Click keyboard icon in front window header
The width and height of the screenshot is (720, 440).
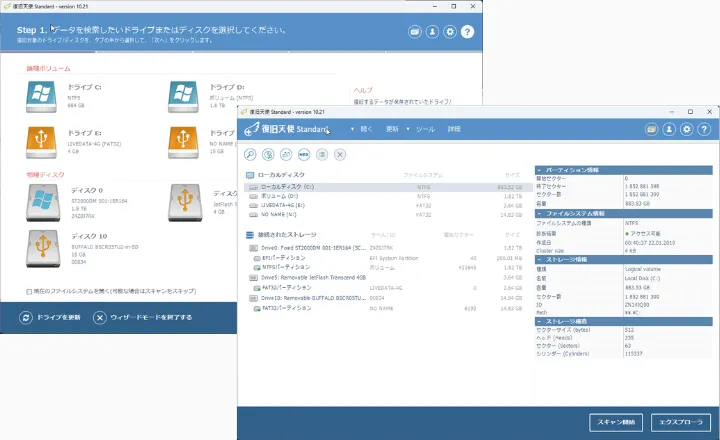[651, 130]
